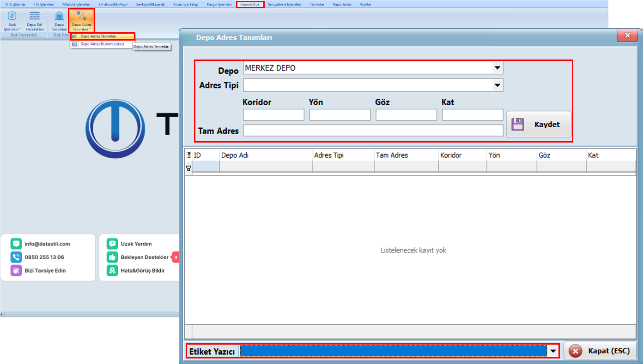Click Depo Adres Tanımları ribbon icon

pyautogui.click(x=82, y=16)
